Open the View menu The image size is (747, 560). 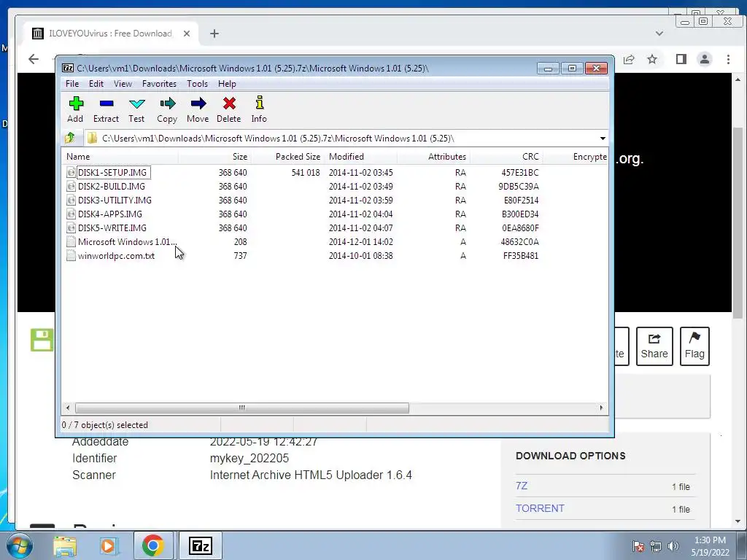[123, 84]
